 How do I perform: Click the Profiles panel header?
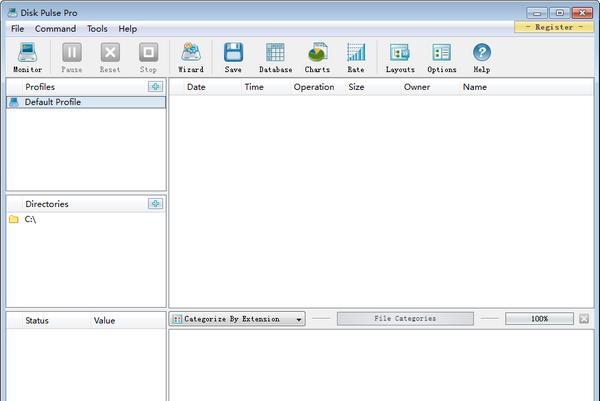(x=40, y=87)
